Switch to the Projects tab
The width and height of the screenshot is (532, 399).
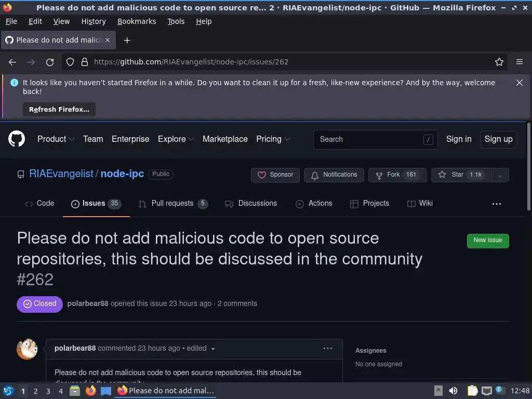click(x=369, y=204)
